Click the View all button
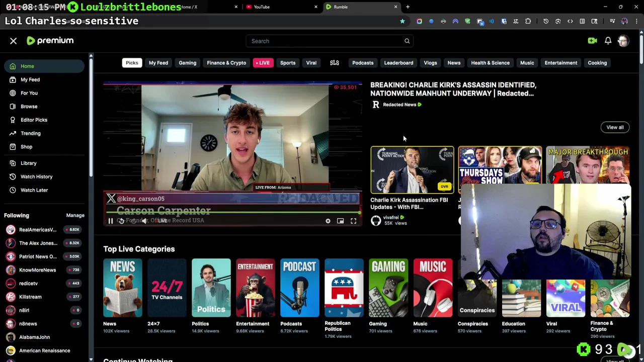This screenshot has height=362, width=644. coord(615,127)
